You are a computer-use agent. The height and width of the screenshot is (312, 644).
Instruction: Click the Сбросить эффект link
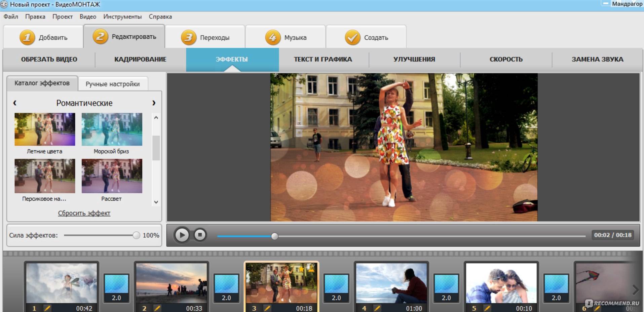pyautogui.click(x=84, y=213)
